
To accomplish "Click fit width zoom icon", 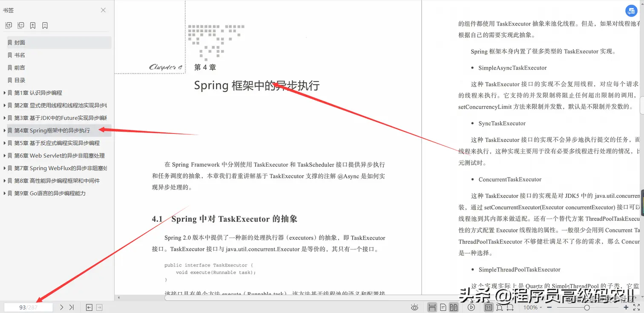I will 510,307.
